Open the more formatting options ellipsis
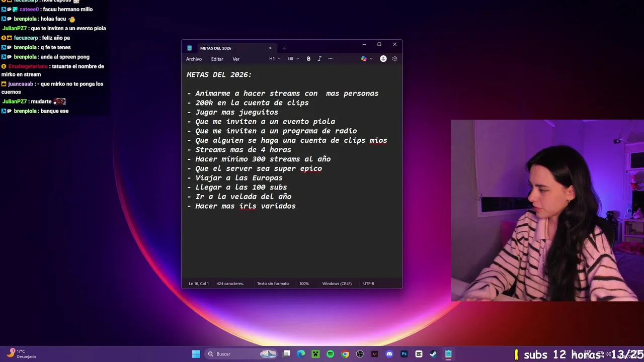This screenshot has height=362, width=644. point(331,59)
